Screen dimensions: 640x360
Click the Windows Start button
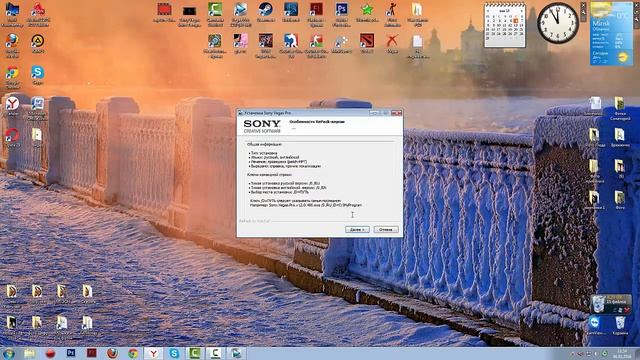pyautogui.click(x=9, y=353)
